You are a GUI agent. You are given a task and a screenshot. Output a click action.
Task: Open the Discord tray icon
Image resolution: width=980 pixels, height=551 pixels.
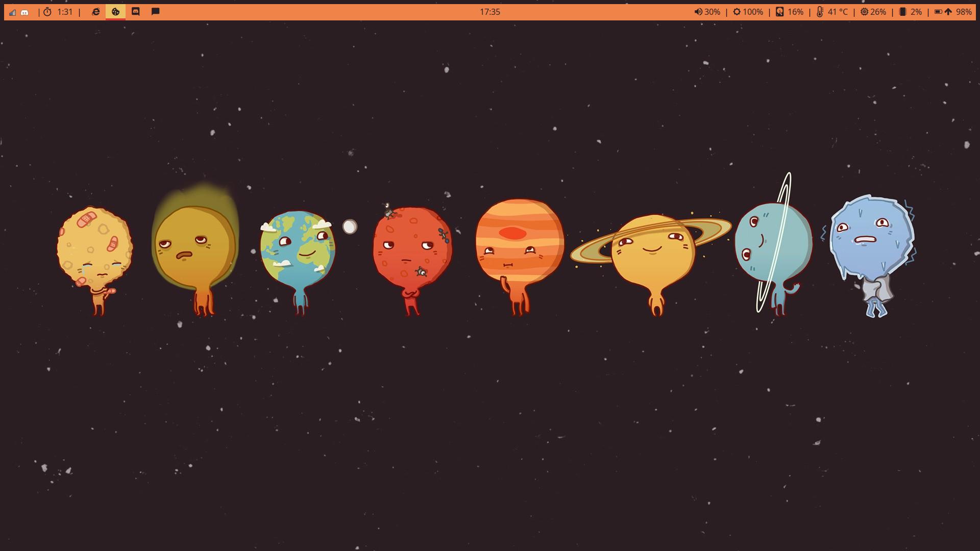click(24, 12)
